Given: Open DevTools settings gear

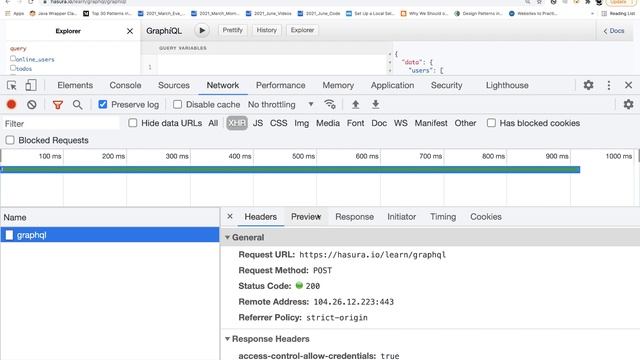Looking at the screenshot, I should click(588, 85).
